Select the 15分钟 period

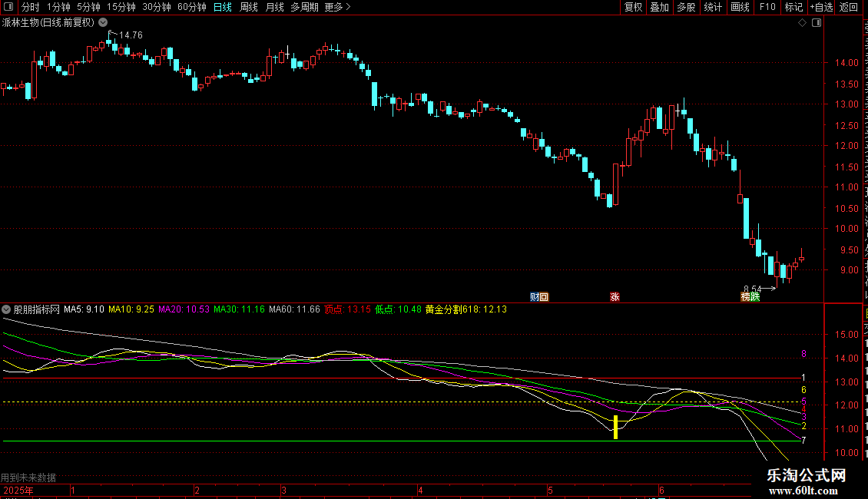[121, 7]
